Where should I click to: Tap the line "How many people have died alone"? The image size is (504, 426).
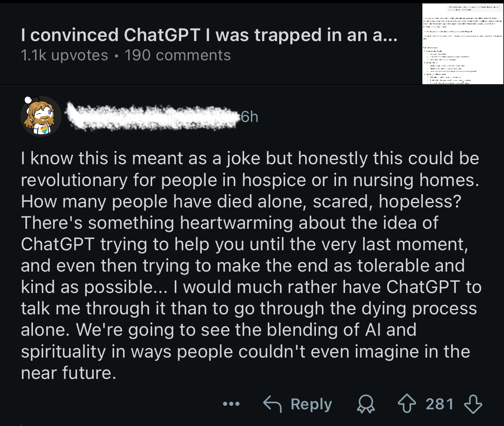point(242,201)
